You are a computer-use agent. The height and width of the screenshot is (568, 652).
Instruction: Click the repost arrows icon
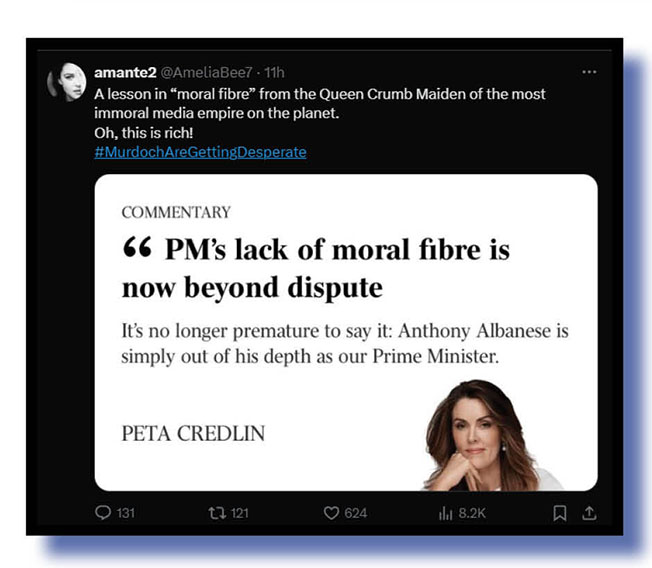point(217,513)
